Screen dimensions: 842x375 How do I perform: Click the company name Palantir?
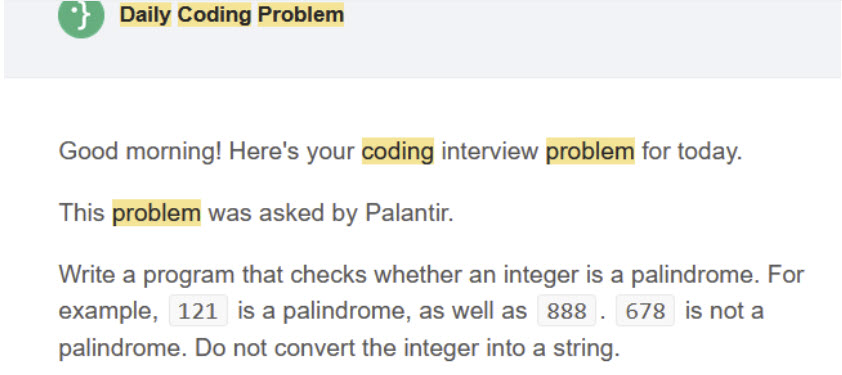click(409, 213)
